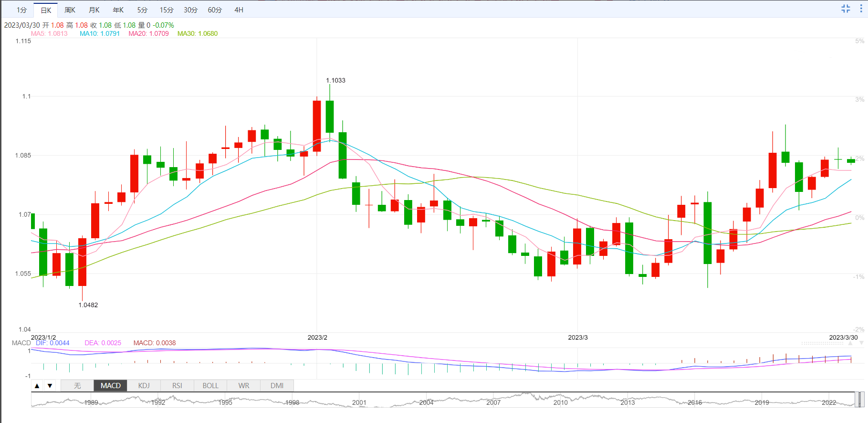The width and height of the screenshot is (868, 423).
Task: Click the 2023/03/30 date in header
Action: point(22,25)
